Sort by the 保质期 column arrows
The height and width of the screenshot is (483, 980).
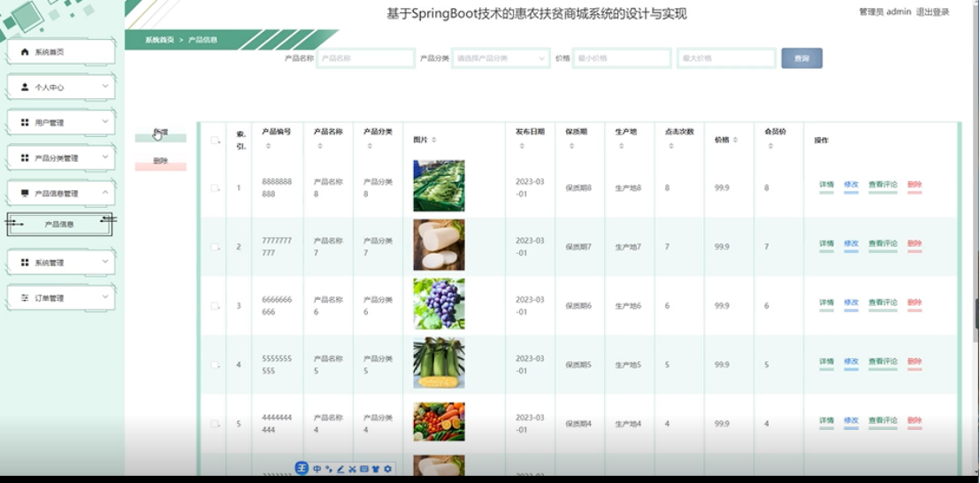[571, 146]
